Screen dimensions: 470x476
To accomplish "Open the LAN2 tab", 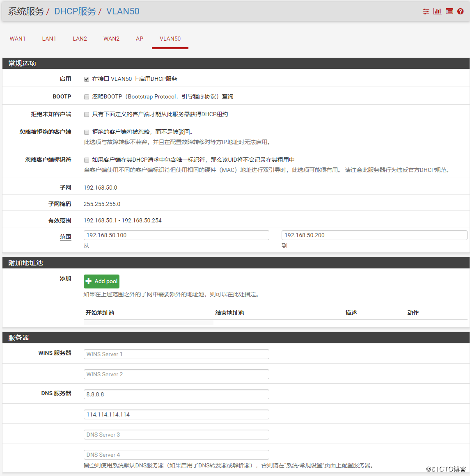I will point(80,39).
